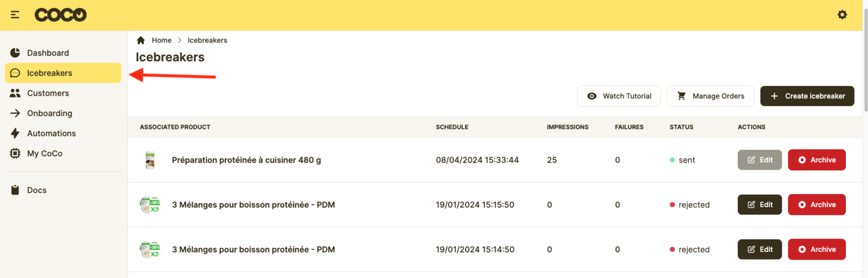Open settings via the gear icon

coord(842,15)
